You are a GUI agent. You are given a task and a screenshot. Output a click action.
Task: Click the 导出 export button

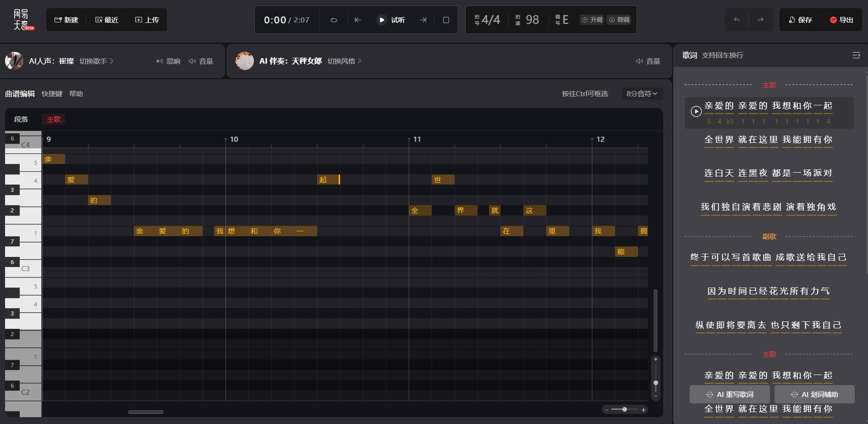(x=841, y=20)
